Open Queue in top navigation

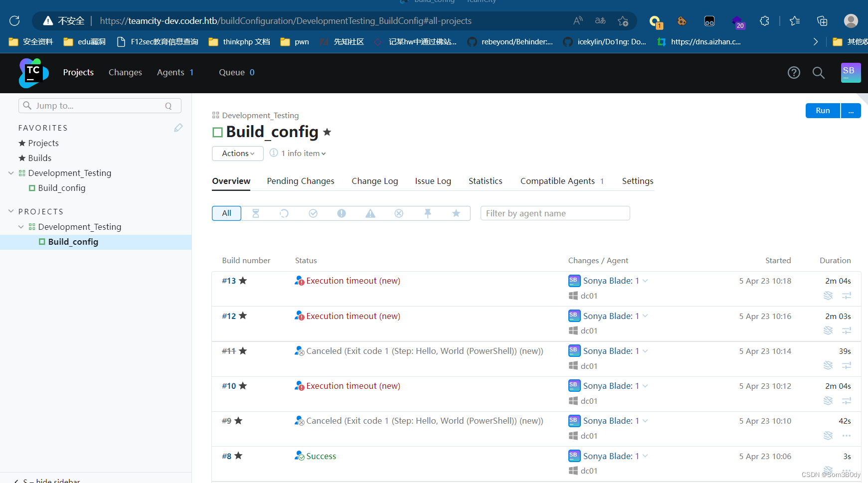tap(237, 72)
